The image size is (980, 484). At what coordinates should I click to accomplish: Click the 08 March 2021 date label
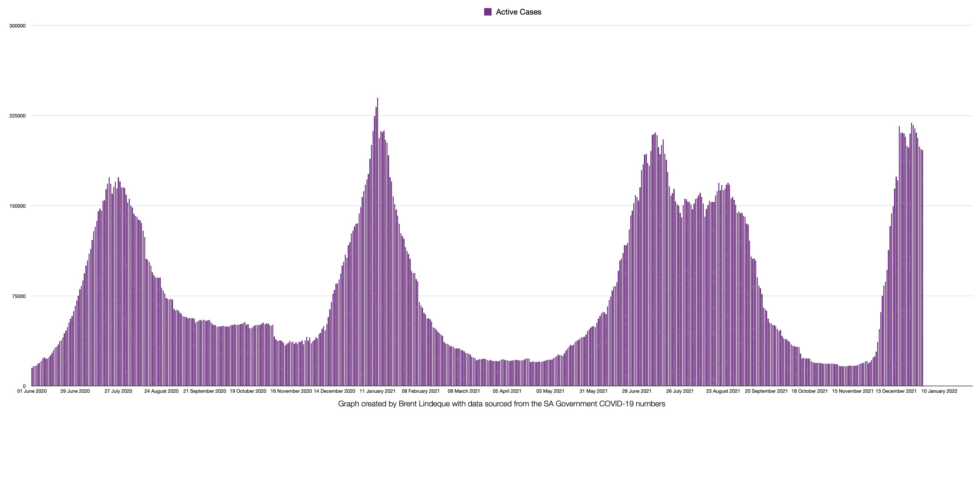point(464,391)
